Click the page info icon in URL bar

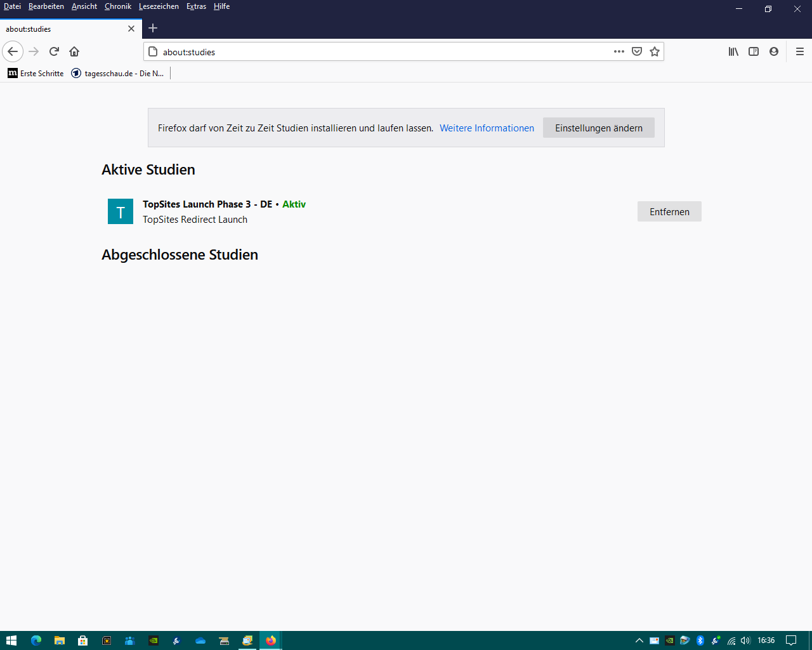click(153, 52)
